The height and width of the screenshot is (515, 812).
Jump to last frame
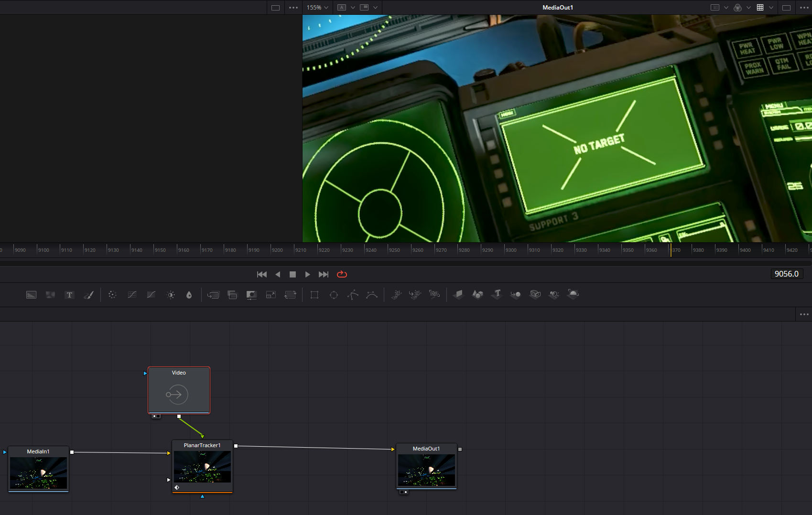(324, 274)
